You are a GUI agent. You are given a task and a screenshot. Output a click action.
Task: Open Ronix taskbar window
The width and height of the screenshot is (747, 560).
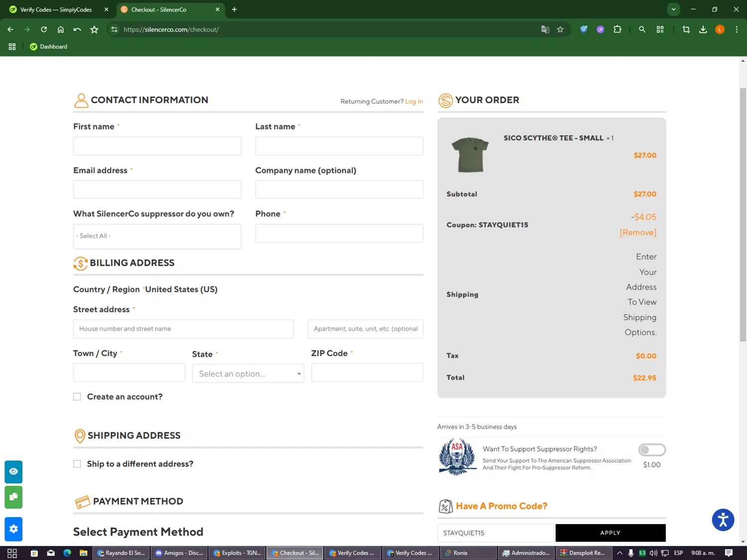pyautogui.click(x=468, y=553)
